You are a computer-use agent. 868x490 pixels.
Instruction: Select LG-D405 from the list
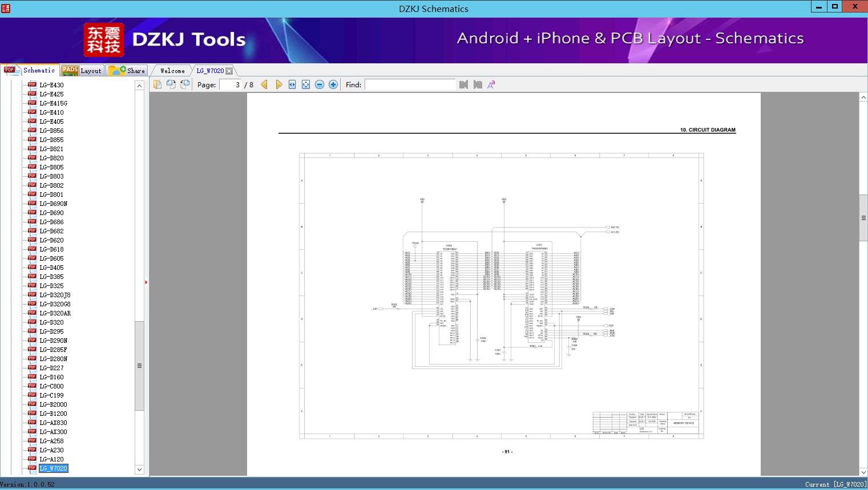click(x=51, y=268)
